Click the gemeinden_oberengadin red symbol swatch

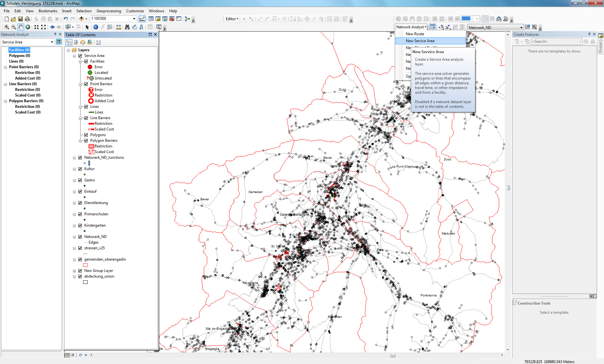85,265
